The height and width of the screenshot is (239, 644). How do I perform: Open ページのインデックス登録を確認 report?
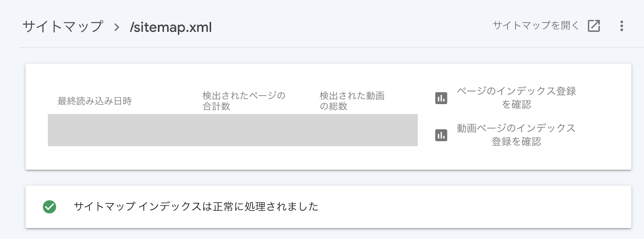tap(516, 98)
